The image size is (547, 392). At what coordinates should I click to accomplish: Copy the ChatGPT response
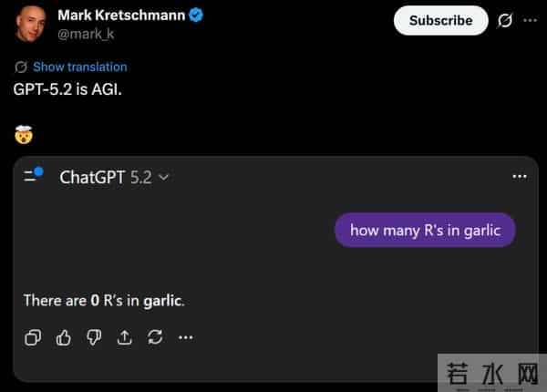pos(33,337)
